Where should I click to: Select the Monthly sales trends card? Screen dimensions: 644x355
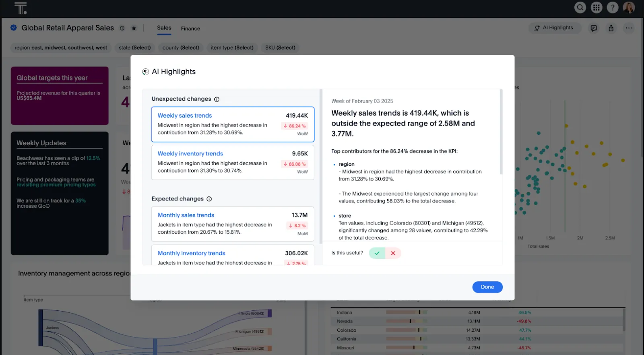pos(233,224)
